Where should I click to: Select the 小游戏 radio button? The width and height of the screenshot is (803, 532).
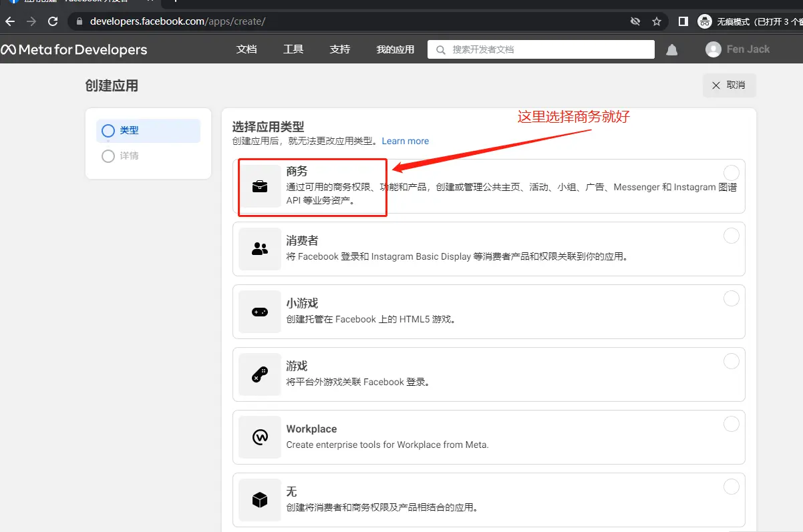click(x=732, y=298)
